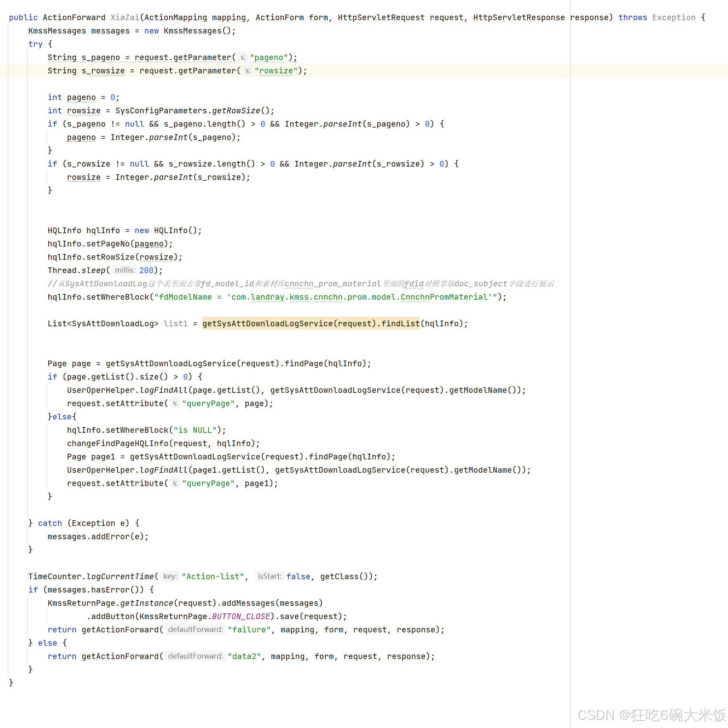Click the fdModelName string in setWhereBlock
Viewport: 728px width, 728px height.
click(x=325, y=297)
